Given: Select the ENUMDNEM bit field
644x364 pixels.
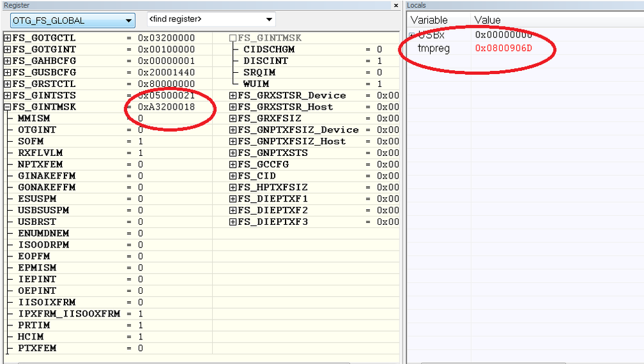Looking at the screenshot, I should (44, 233).
